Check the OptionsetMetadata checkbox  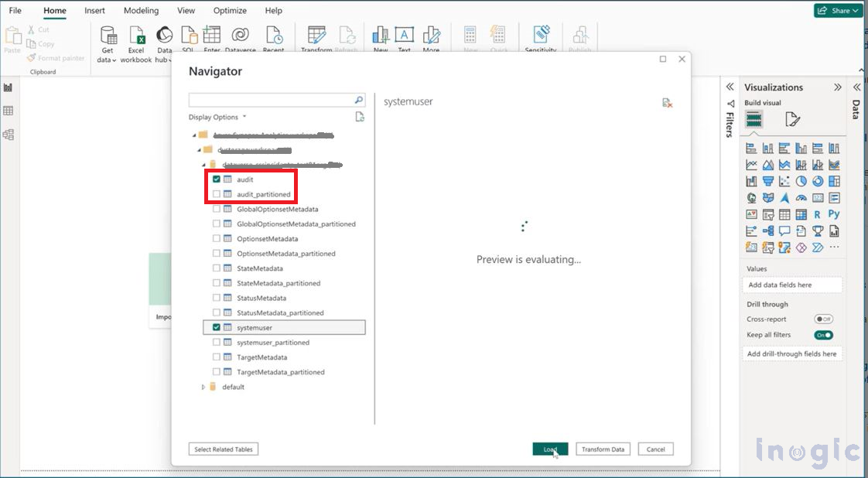click(x=217, y=238)
